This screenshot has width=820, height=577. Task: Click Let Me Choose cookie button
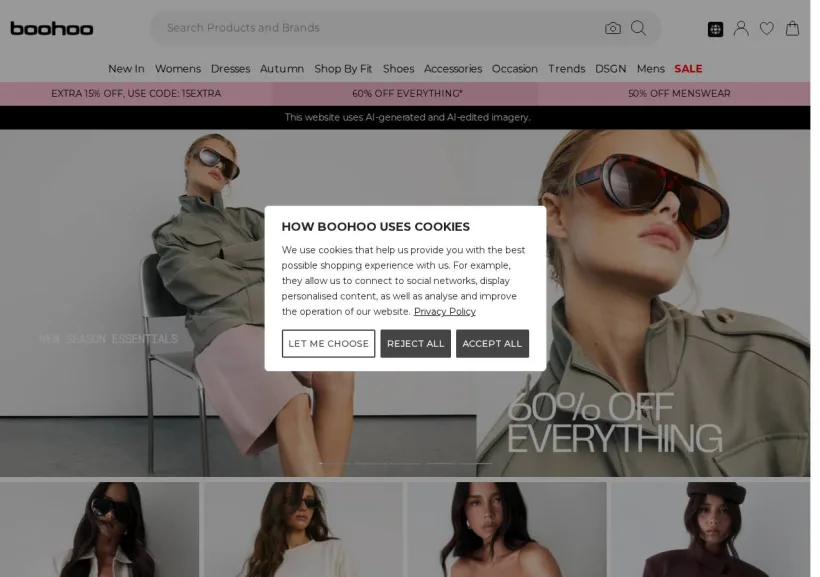click(x=328, y=344)
